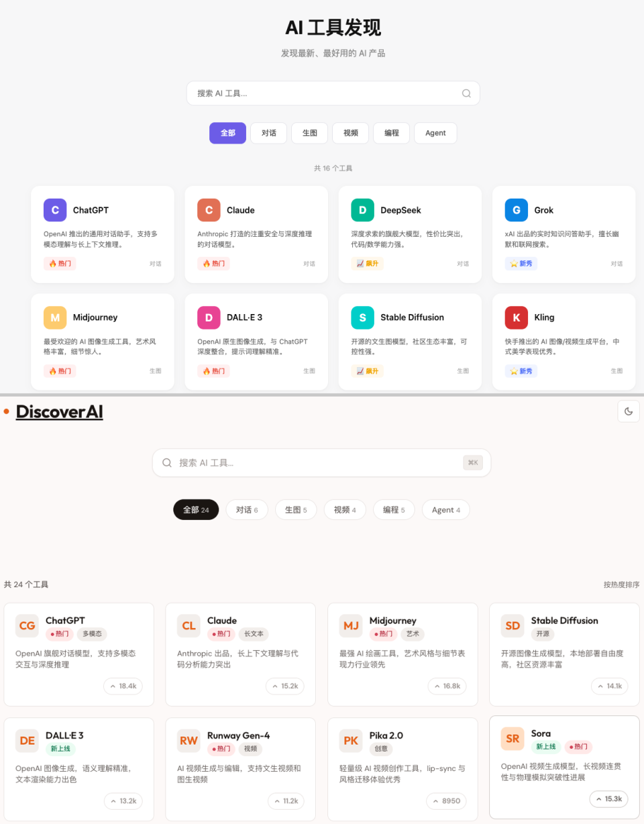Click the 飙升 tag on Stable Diffusion card
Image resolution: width=644 pixels, height=824 pixels.
pos(368,371)
